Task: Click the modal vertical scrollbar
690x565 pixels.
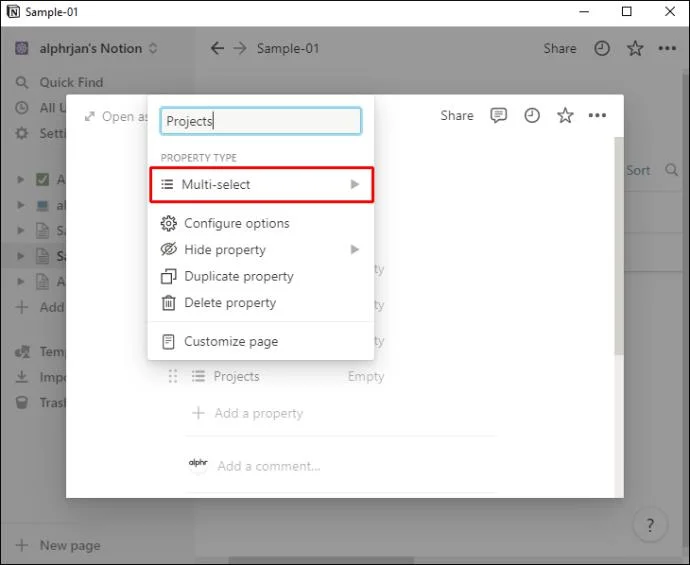Action: pyautogui.click(x=619, y=246)
